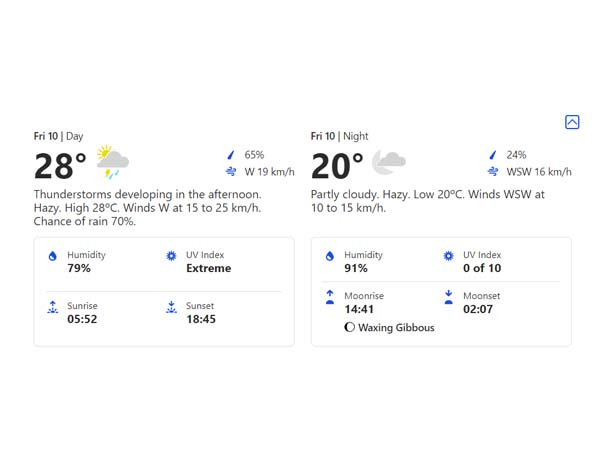The height and width of the screenshot is (450, 600).
Task: Click the night Humidity droplet icon
Action: click(330, 256)
